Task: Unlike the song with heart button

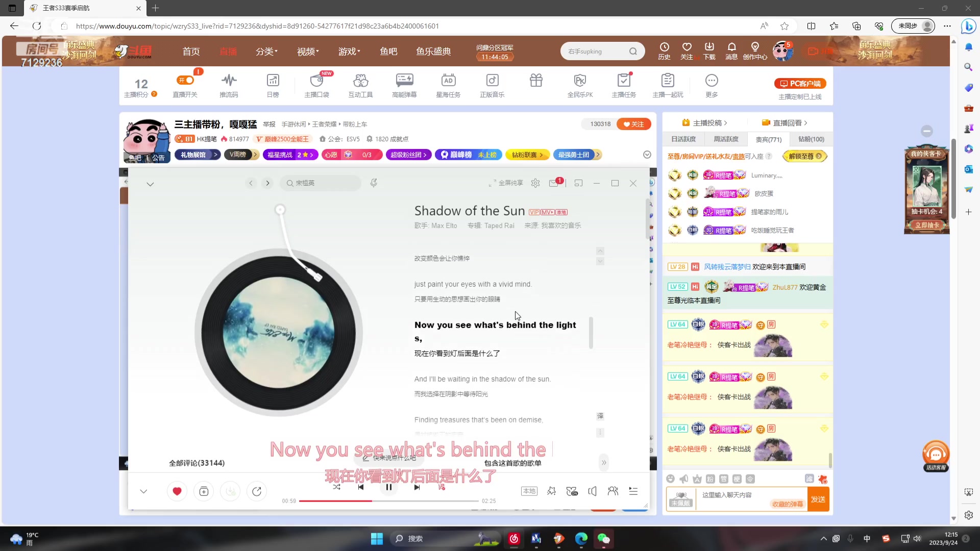Action: point(177,491)
